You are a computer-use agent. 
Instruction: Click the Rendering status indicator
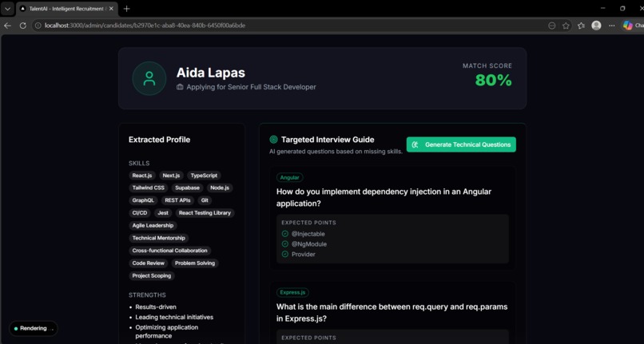click(34, 328)
